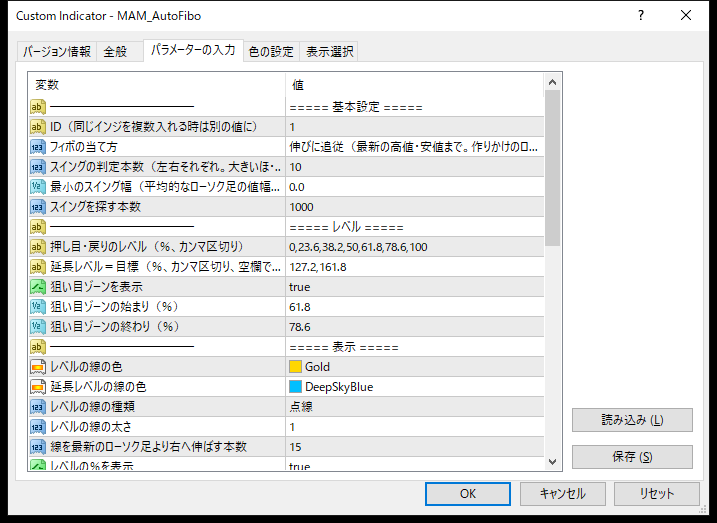Screen dimensions: 717x523
Task: Click the キャンセル button
Action: 562,494
